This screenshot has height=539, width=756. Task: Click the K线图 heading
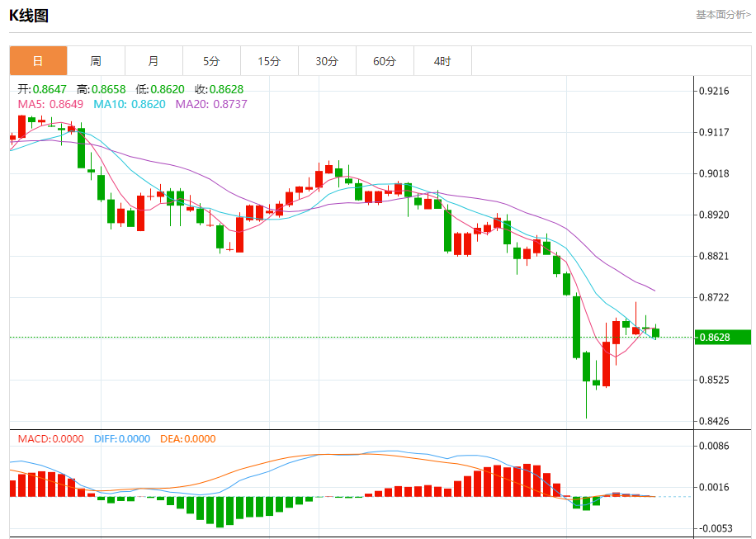[x=29, y=16]
